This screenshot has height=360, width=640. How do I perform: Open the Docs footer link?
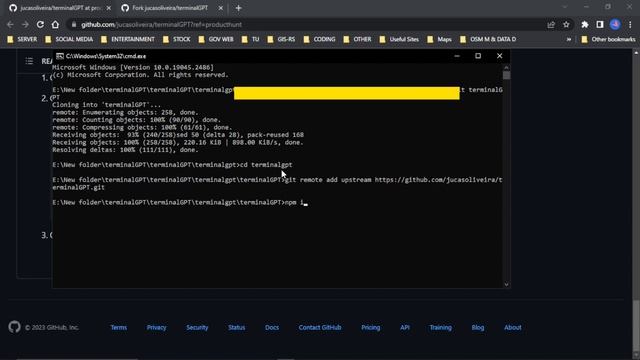coord(272,327)
